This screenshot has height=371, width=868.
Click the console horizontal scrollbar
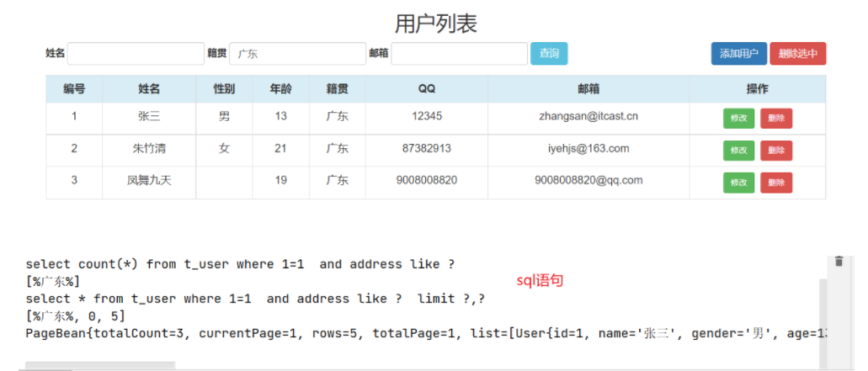tap(100, 365)
